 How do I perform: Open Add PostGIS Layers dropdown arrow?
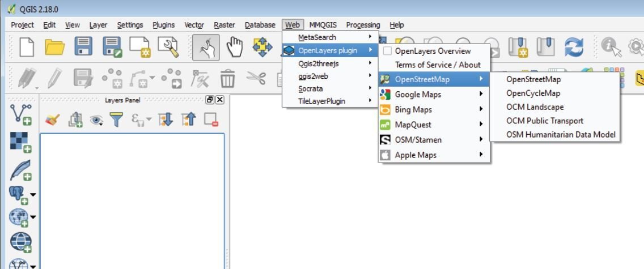[x=33, y=195]
